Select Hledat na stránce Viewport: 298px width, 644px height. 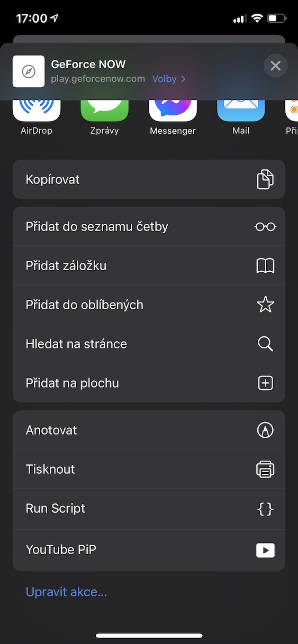tap(149, 344)
